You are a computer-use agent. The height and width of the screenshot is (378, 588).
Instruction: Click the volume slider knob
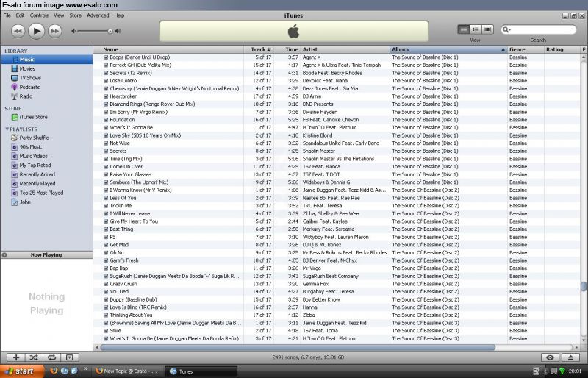tap(110, 31)
